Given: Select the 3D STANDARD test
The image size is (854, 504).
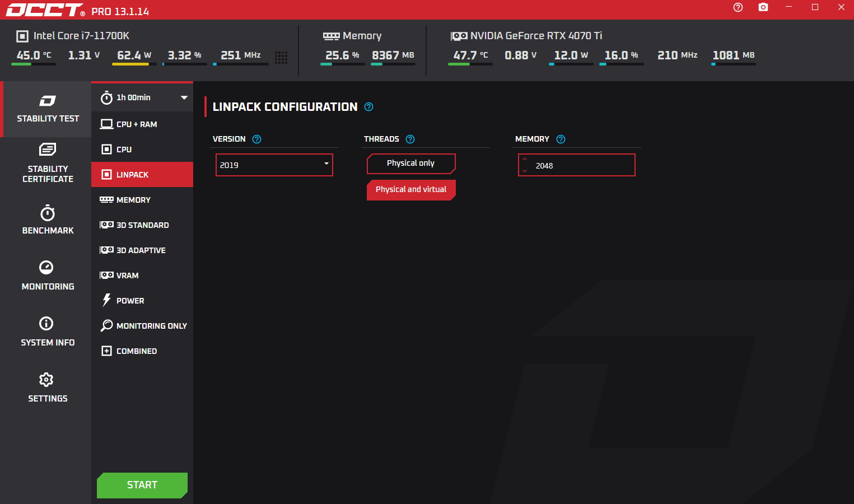Looking at the screenshot, I should click(x=142, y=225).
